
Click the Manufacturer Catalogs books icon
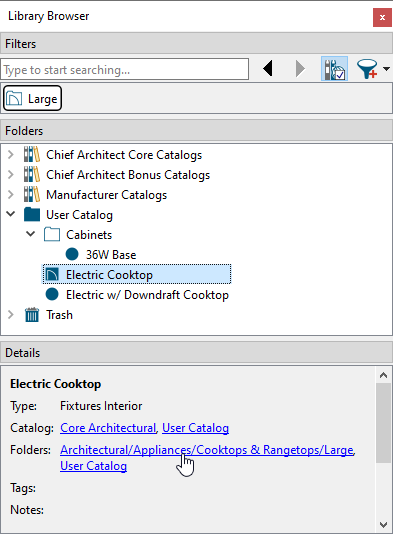(32, 194)
